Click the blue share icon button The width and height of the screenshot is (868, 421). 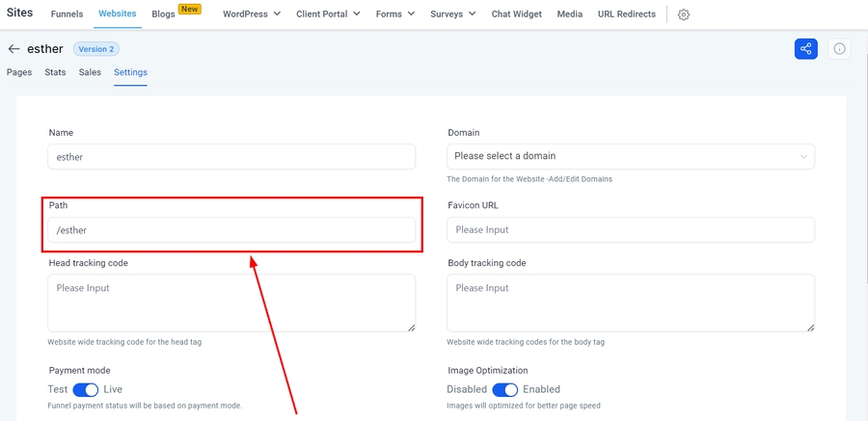click(x=805, y=49)
